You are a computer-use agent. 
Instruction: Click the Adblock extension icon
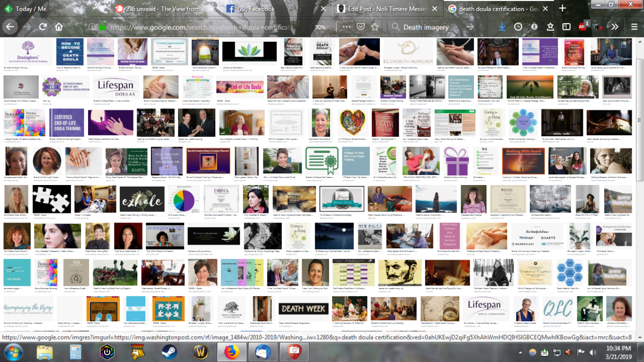(x=583, y=27)
